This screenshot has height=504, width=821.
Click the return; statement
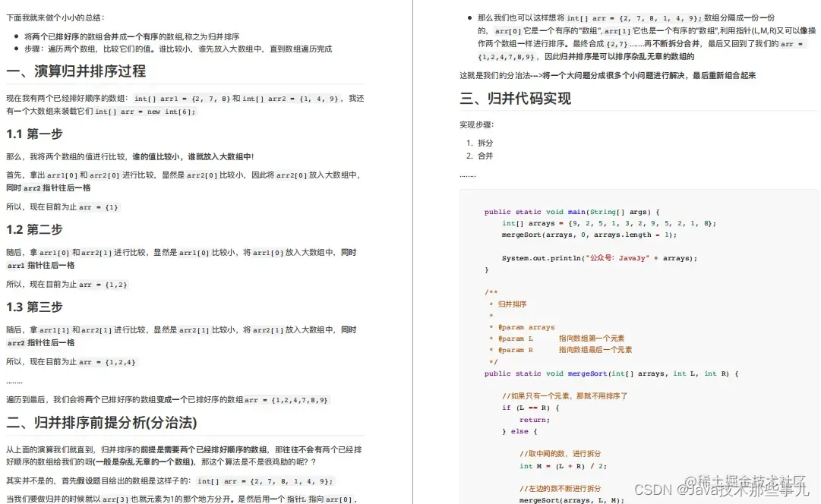(535, 420)
